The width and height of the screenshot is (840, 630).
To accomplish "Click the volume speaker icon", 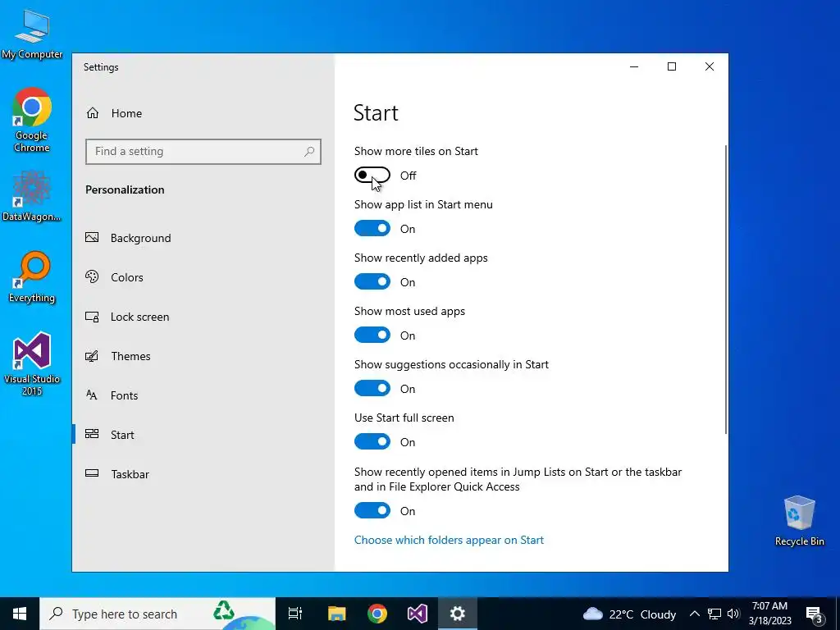I will click(733, 614).
